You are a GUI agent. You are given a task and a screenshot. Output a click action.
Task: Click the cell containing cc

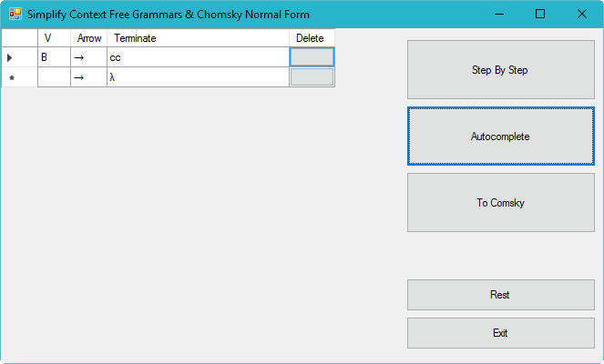point(198,57)
